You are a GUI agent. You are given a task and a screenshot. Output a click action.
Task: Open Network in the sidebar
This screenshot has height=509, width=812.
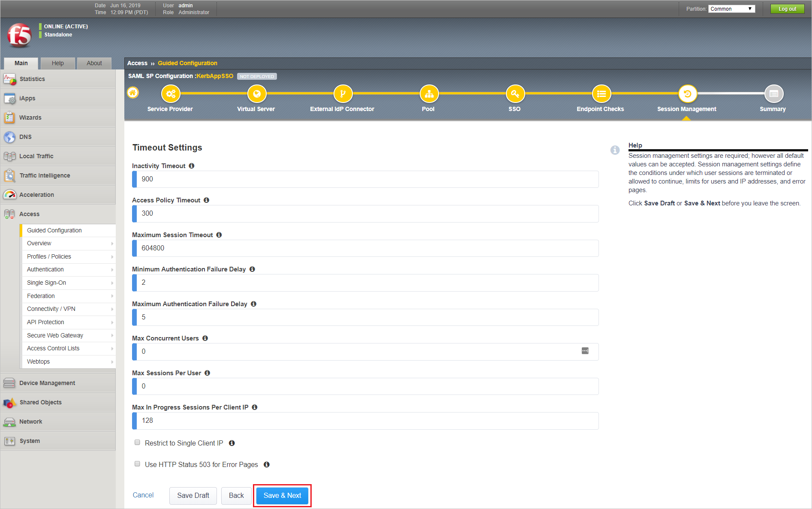[x=58, y=422]
